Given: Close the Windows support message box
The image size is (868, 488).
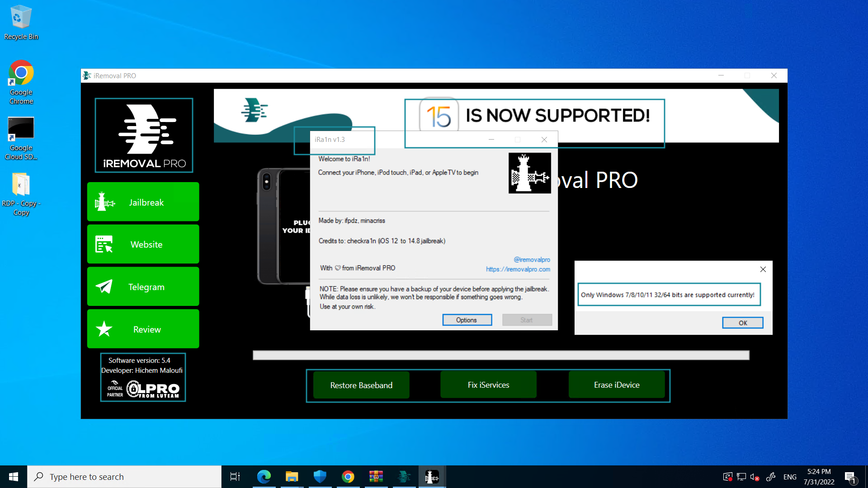Looking at the screenshot, I should click(763, 269).
